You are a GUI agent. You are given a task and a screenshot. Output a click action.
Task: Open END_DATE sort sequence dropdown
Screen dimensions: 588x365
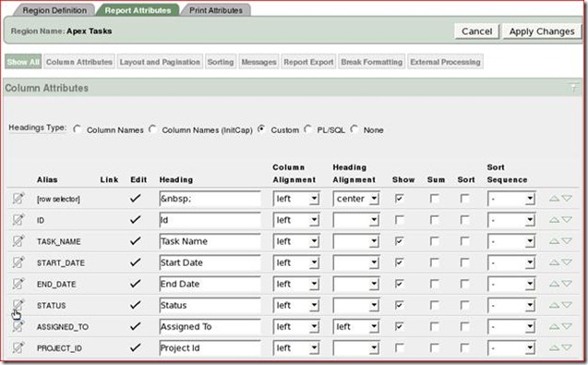(x=511, y=285)
